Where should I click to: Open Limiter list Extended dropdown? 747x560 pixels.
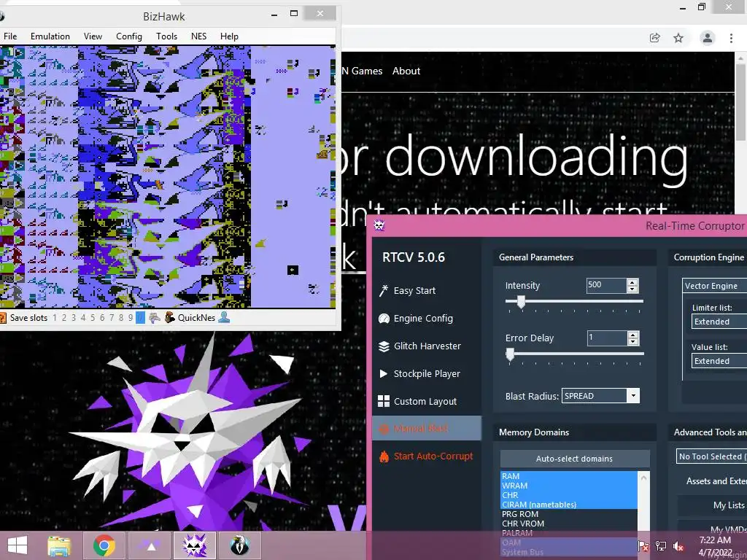point(719,322)
